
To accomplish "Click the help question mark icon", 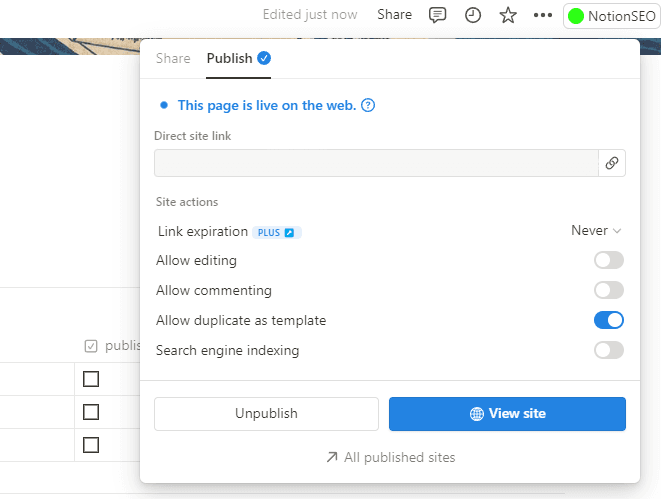I will (368, 105).
